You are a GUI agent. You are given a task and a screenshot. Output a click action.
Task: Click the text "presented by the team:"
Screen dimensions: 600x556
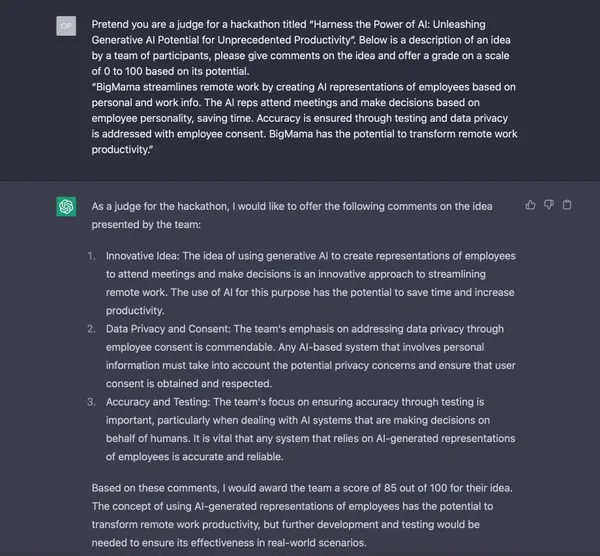point(156,225)
